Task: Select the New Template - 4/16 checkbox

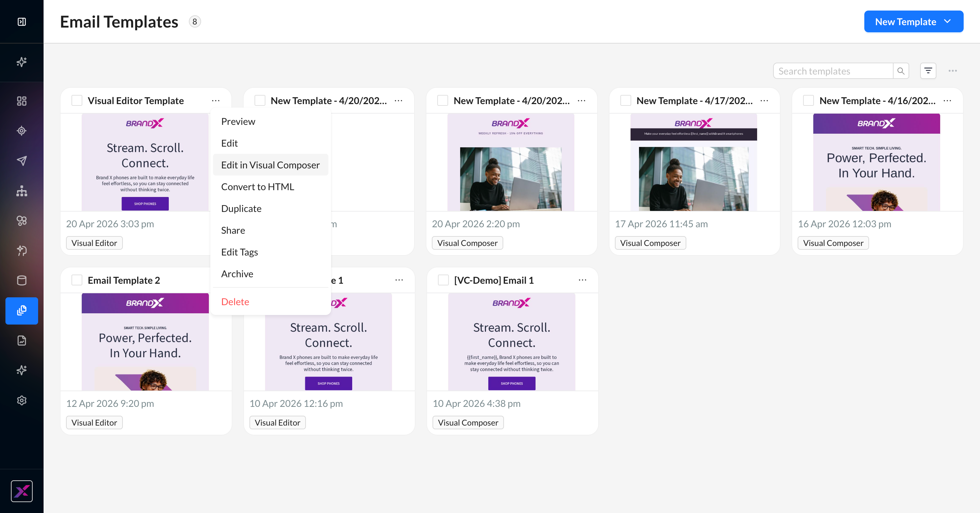Action: click(808, 100)
